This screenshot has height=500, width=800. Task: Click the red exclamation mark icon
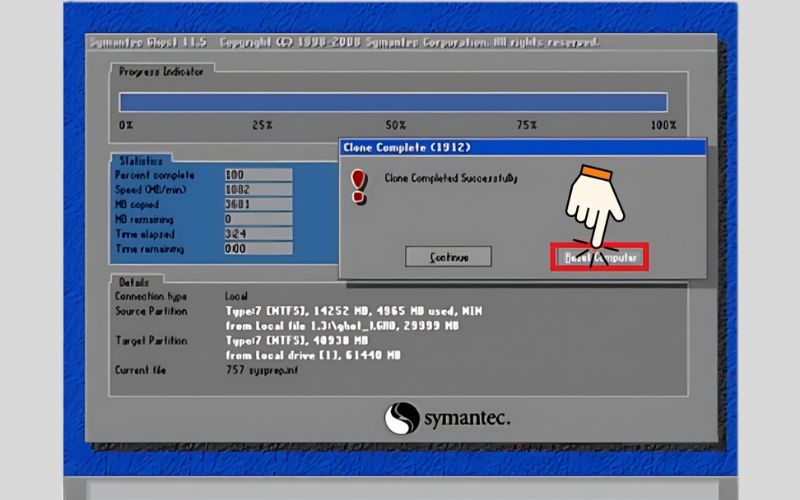pyautogui.click(x=359, y=187)
